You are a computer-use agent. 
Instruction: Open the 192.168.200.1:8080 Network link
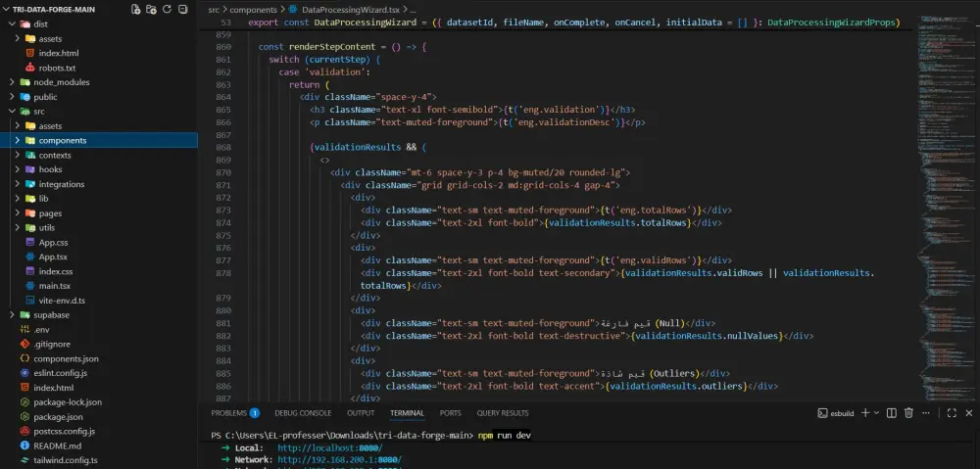pyautogui.click(x=339, y=460)
